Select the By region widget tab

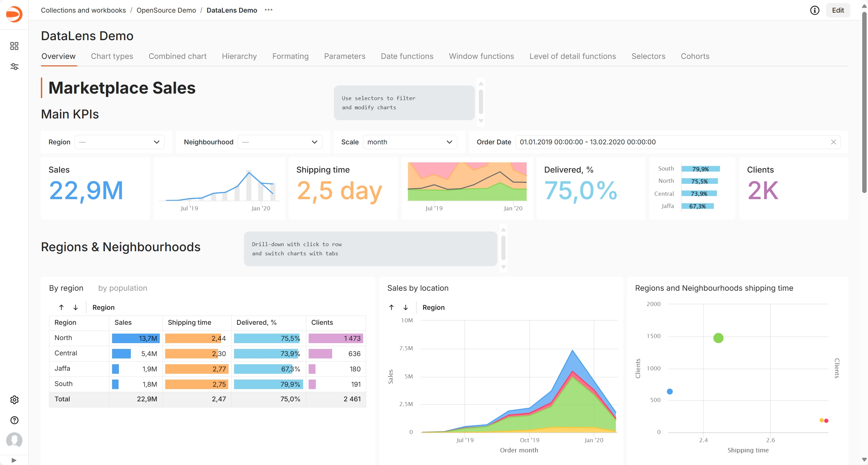(66, 288)
